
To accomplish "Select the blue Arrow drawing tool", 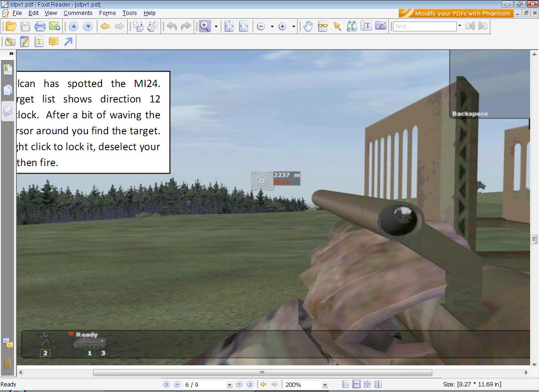I will click(68, 42).
